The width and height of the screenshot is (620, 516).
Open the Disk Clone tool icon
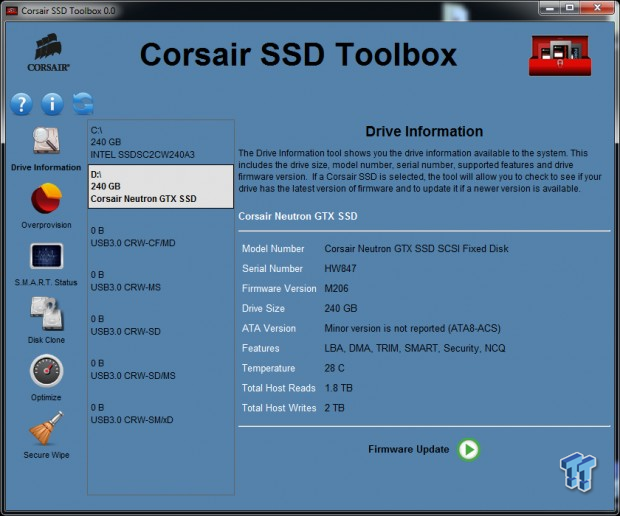[47, 313]
